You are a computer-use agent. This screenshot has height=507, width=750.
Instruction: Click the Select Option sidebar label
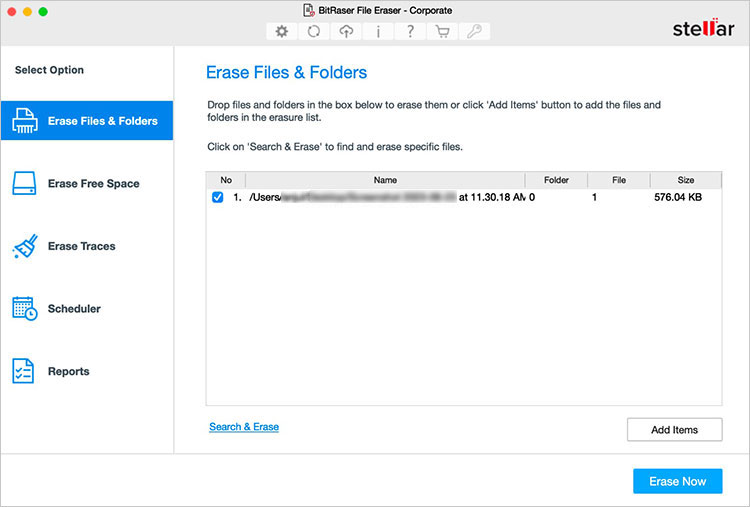(x=49, y=70)
